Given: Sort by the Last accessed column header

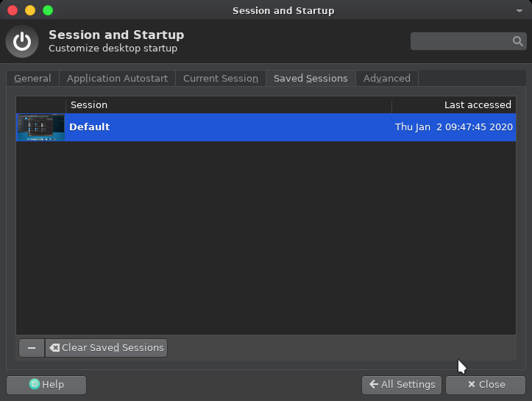Looking at the screenshot, I should [454, 105].
